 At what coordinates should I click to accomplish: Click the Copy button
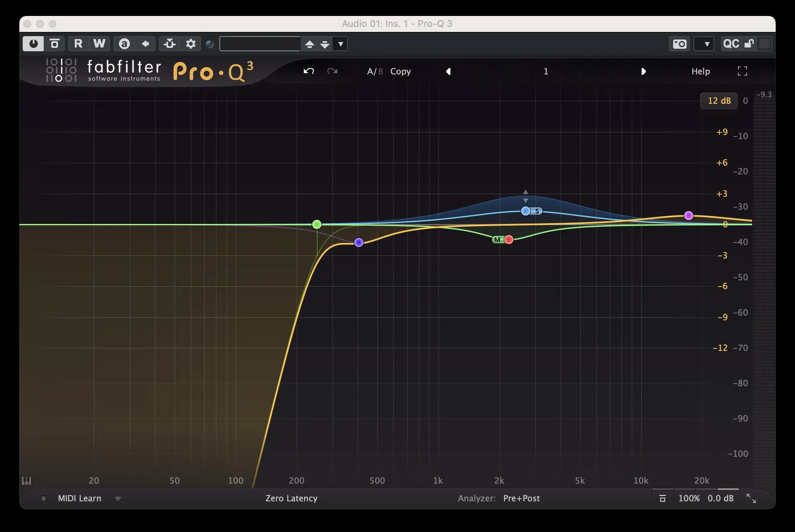[x=400, y=71]
